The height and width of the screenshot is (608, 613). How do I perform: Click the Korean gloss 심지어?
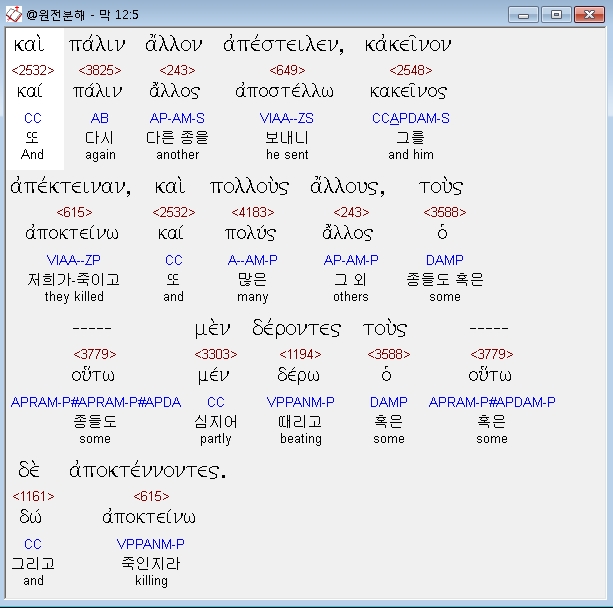216,421
